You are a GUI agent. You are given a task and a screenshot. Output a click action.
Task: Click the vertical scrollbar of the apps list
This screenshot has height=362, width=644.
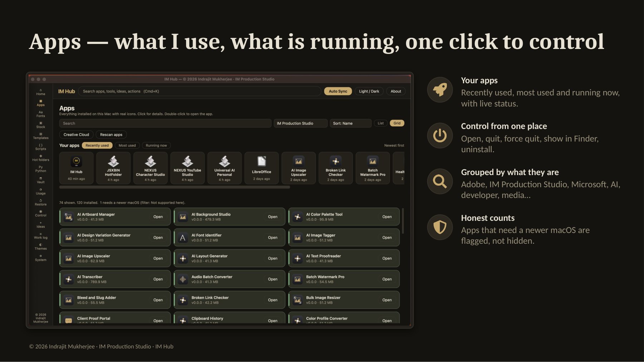click(403, 220)
